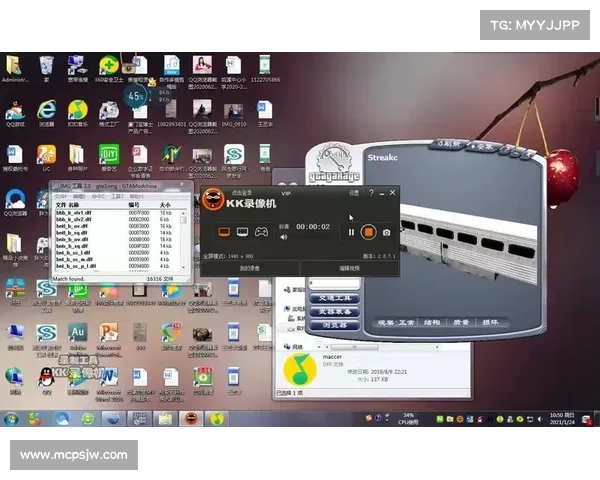
Task: Open the 编辑视频 tab
Action: pyautogui.click(x=349, y=268)
